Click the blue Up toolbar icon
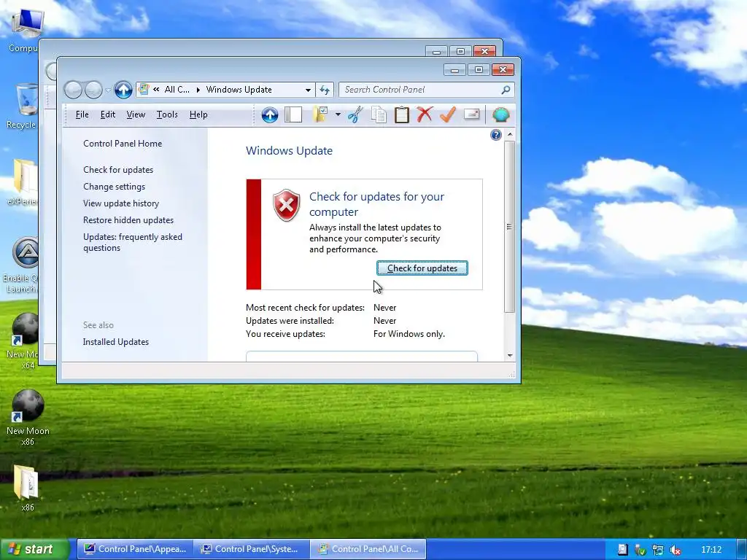This screenshot has height=560, width=747. pos(270,114)
